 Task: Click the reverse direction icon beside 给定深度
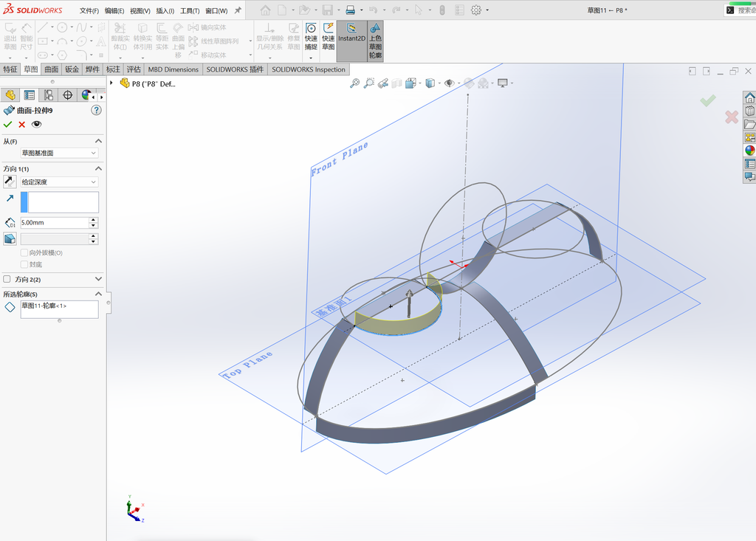click(x=10, y=182)
